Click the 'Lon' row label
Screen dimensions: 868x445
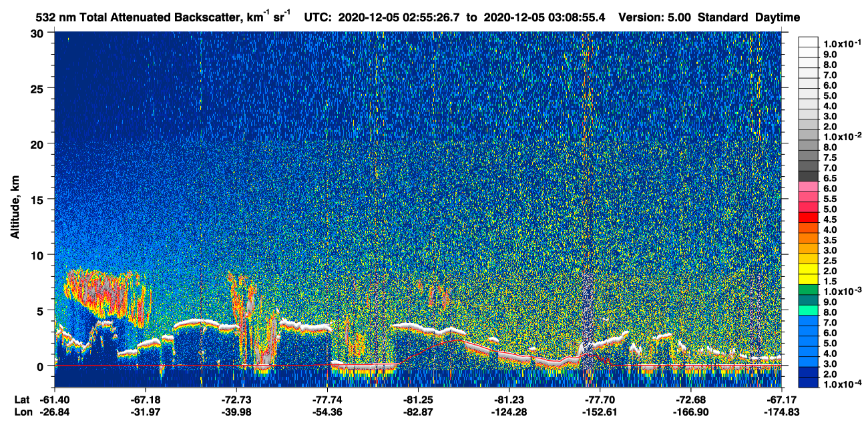(23, 412)
